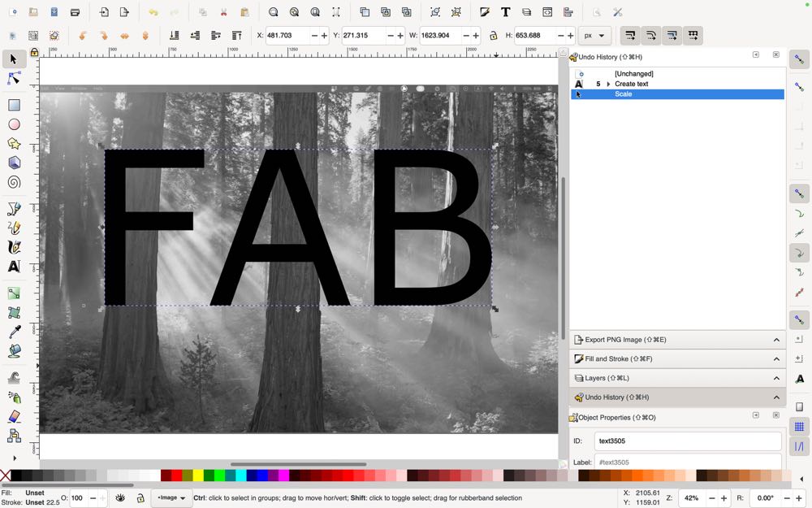Image resolution: width=812 pixels, height=508 pixels.
Task: Click the Import file icon
Action: tap(104, 12)
